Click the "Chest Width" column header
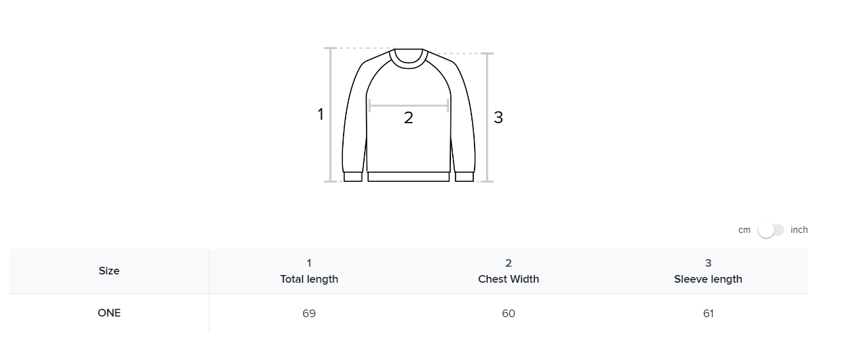Viewport: 868px width, 351px height. 508,279
